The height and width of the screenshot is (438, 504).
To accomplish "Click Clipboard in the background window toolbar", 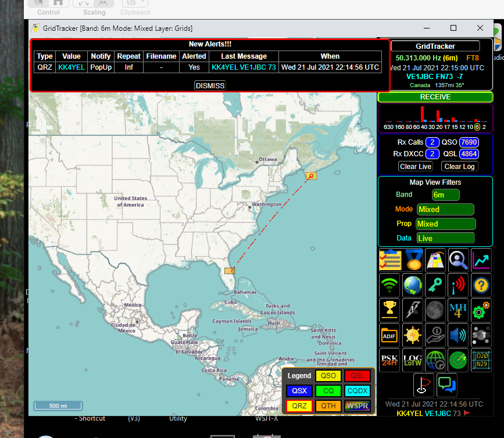I will click(135, 12).
